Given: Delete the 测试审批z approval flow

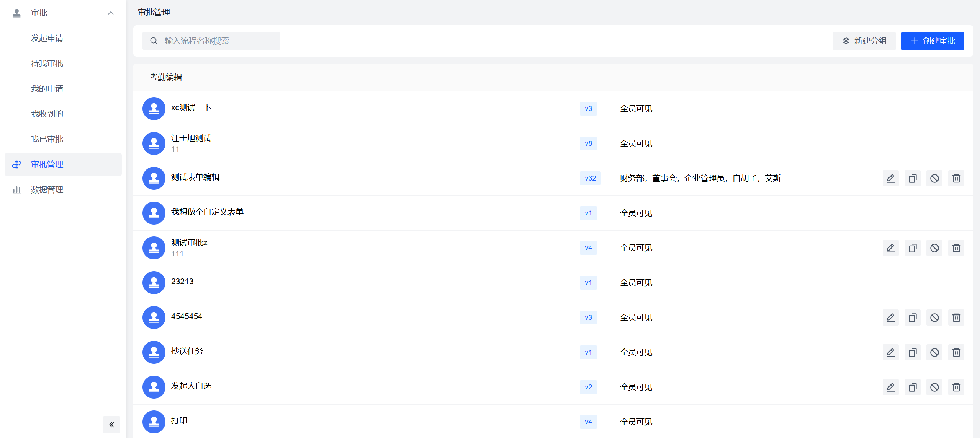Looking at the screenshot, I should tap(956, 248).
